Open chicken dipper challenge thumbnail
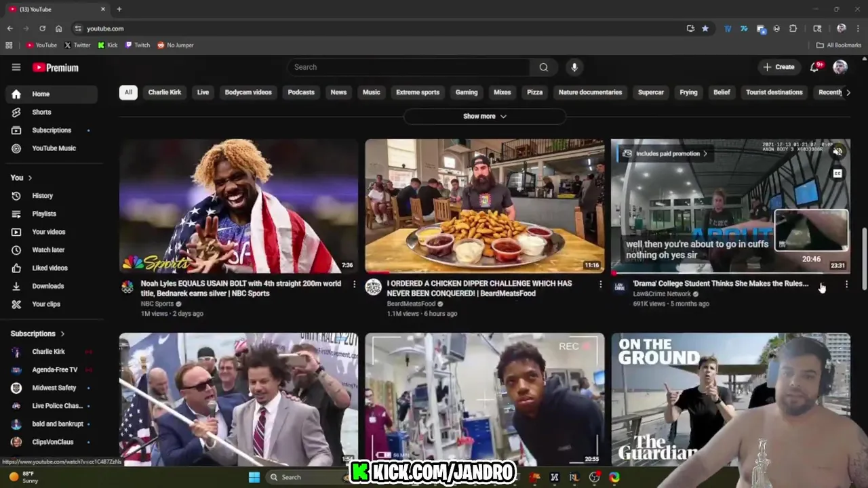 (x=485, y=206)
